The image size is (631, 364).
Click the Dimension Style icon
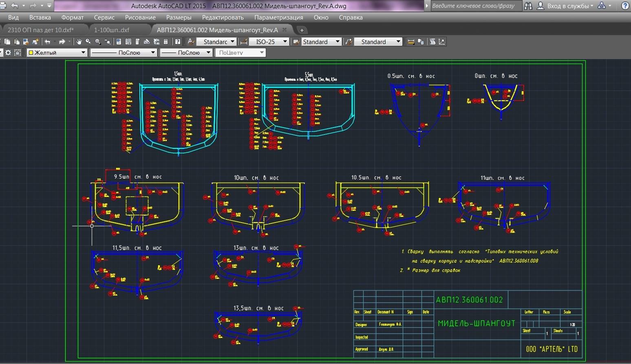click(x=244, y=42)
